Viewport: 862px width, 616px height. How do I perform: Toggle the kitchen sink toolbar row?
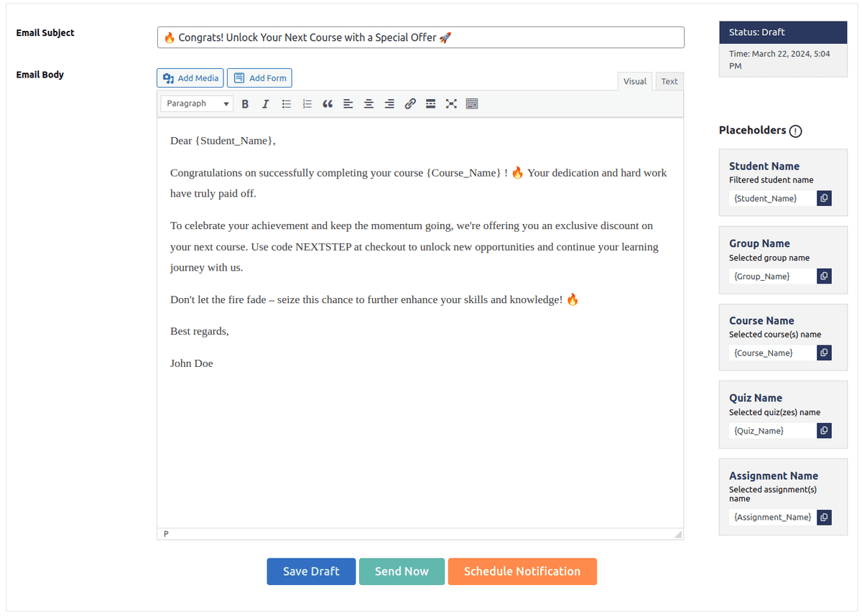472,103
